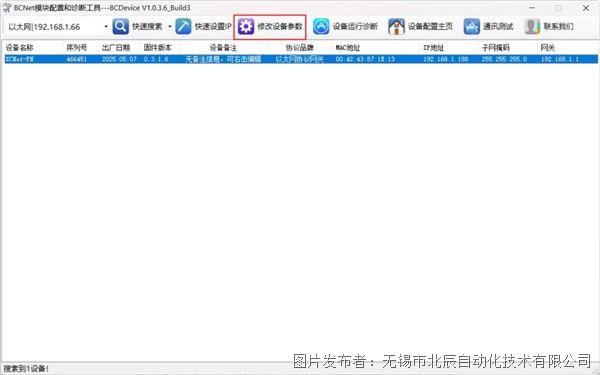Select subnet mask 255.255.255.0

pyautogui.click(x=504, y=59)
